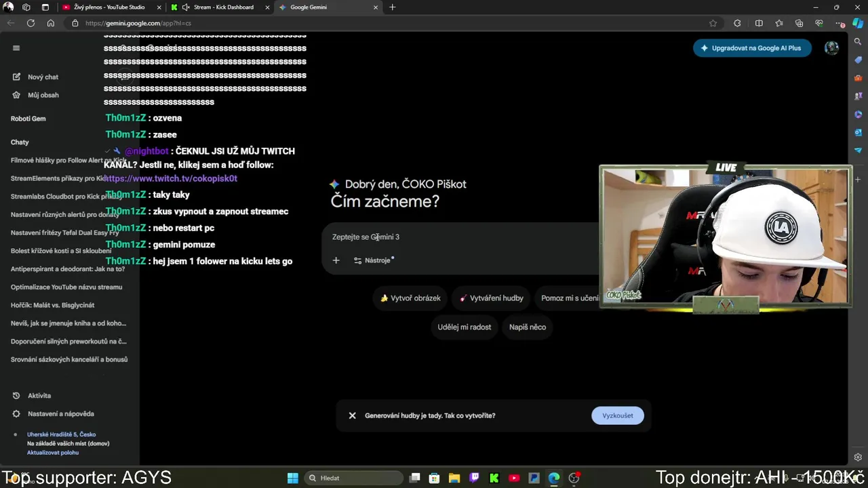Close the Google Gemini tab
This screenshot has width=868, height=488.
(x=376, y=7)
